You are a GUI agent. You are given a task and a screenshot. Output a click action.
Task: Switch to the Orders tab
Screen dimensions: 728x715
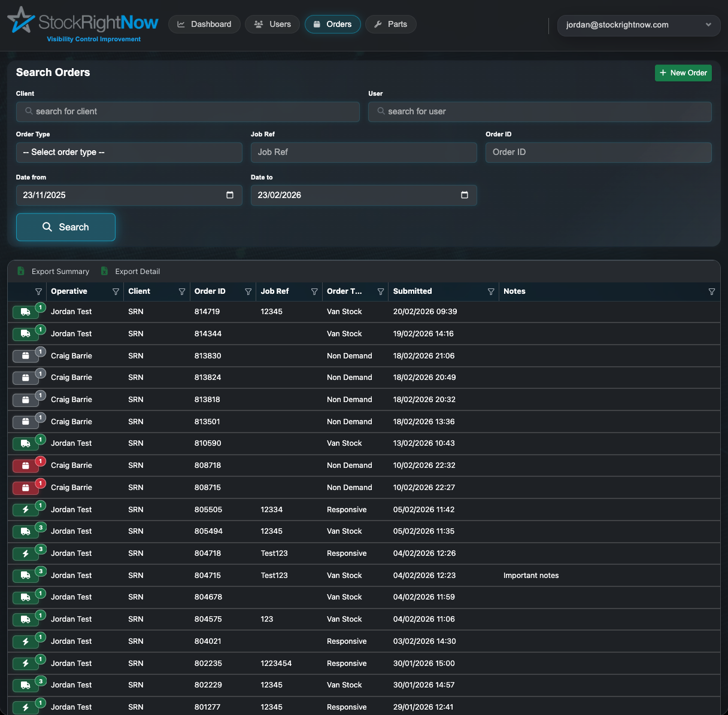click(332, 24)
